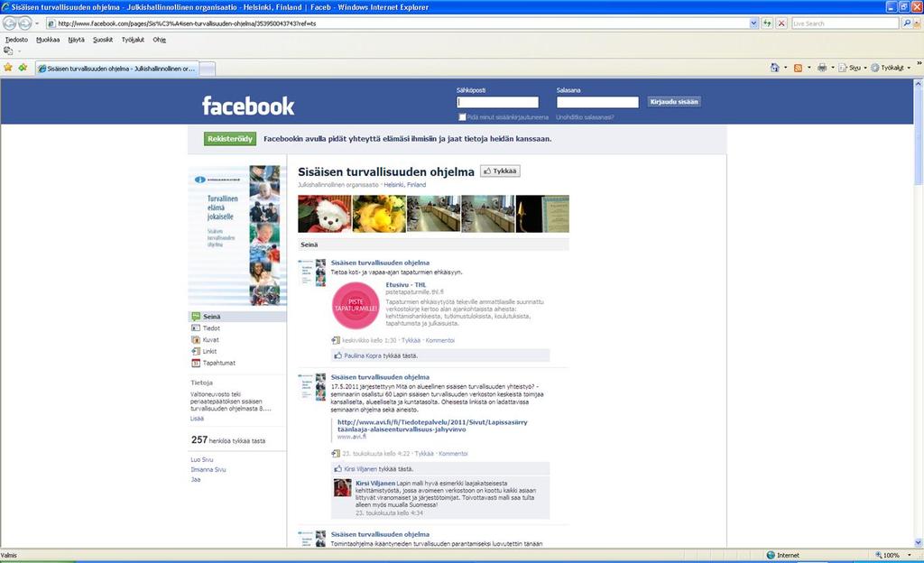Open the 'Unohditko salasanasi?' link

(585, 117)
